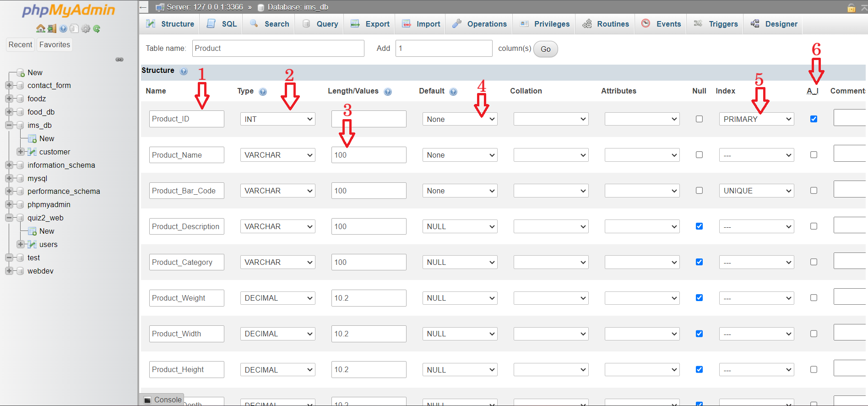
Task: Click help icon beside Type header
Action: click(263, 92)
